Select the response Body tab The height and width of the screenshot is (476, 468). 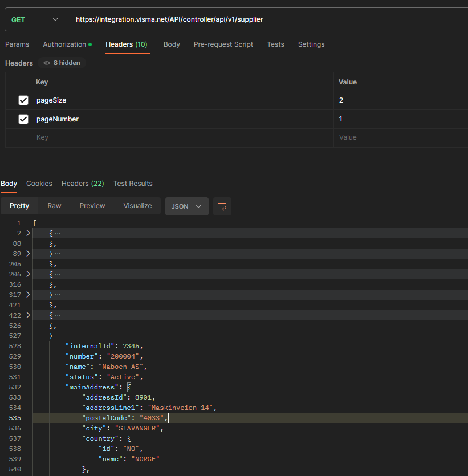pyautogui.click(x=9, y=184)
